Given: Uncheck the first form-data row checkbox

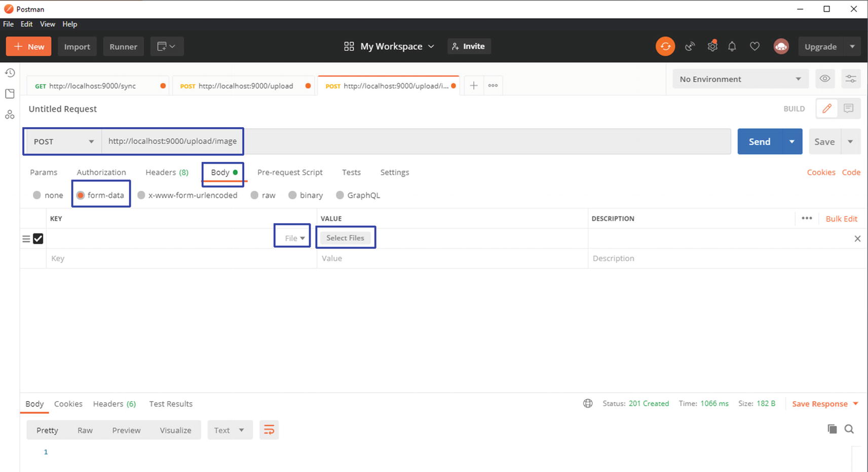Looking at the screenshot, I should point(38,239).
